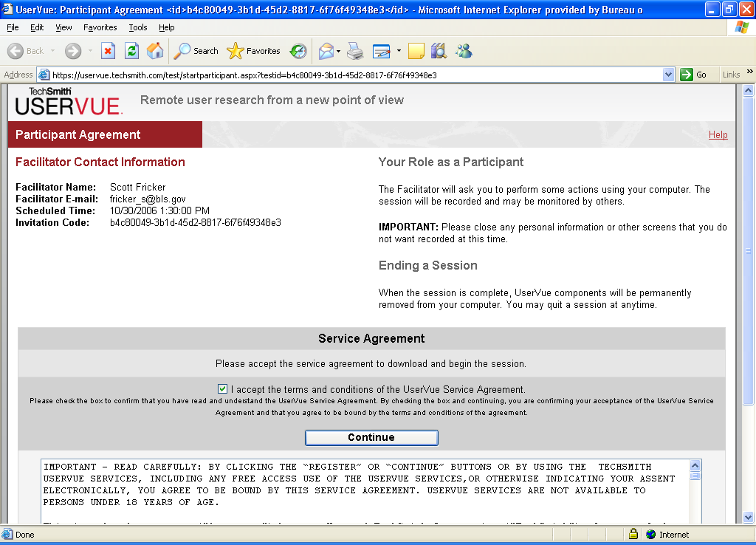This screenshot has width=756, height=545.
Task: Open the Mail button dropdown arrow
Action: (x=338, y=51)
